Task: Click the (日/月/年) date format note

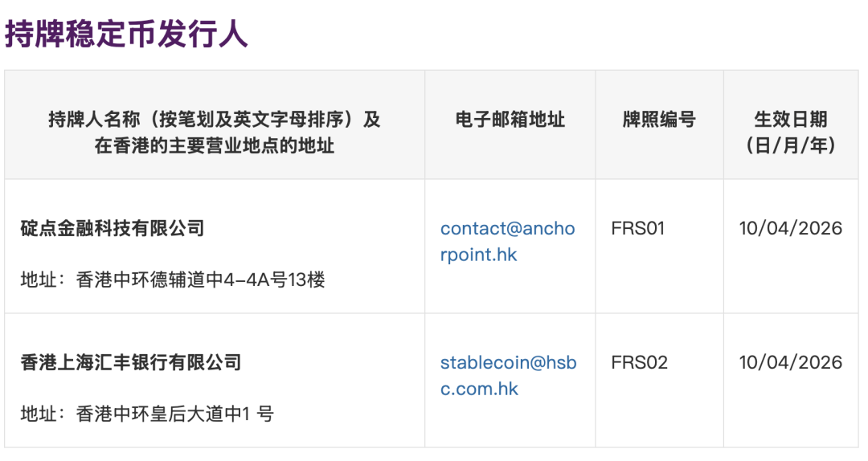Action: (x=790, y=145)
